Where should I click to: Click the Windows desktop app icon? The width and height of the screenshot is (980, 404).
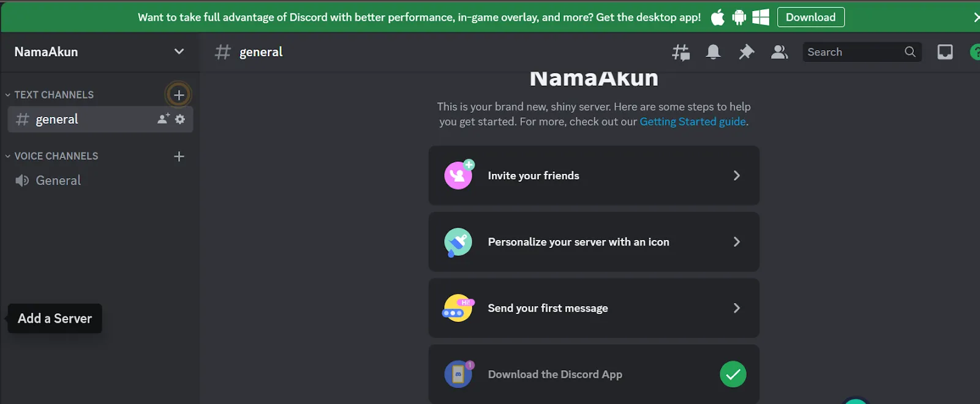761,18
